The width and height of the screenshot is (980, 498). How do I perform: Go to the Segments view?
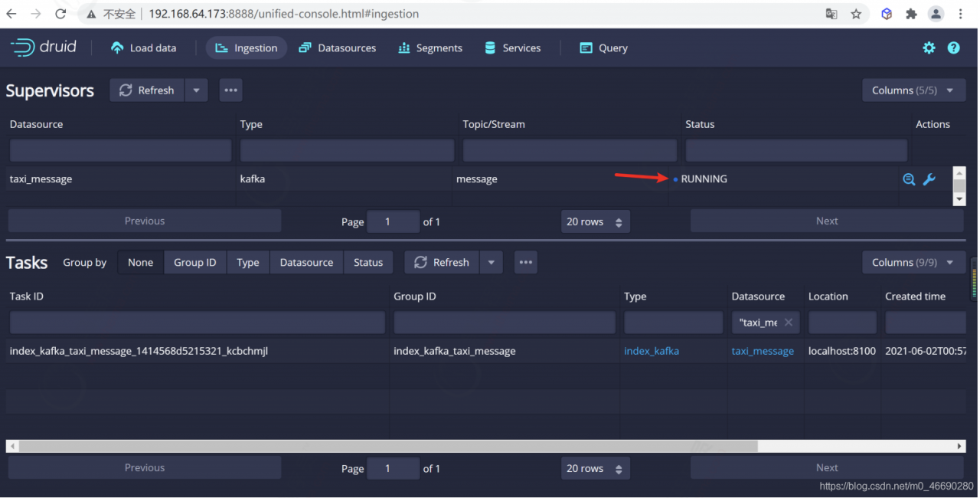tap(430, 48)
